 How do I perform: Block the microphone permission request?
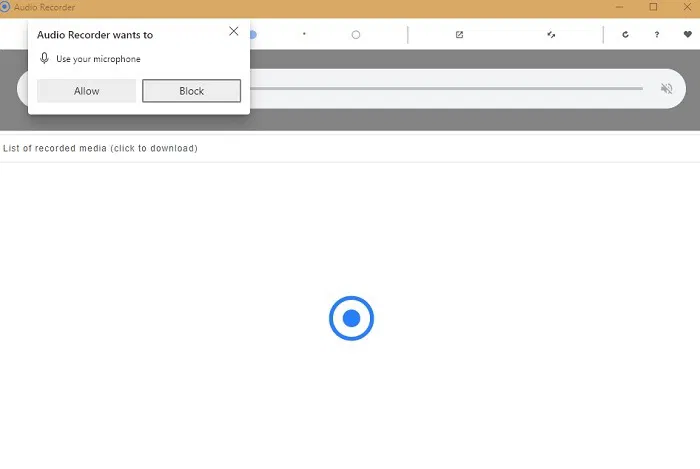coord(191,91)
